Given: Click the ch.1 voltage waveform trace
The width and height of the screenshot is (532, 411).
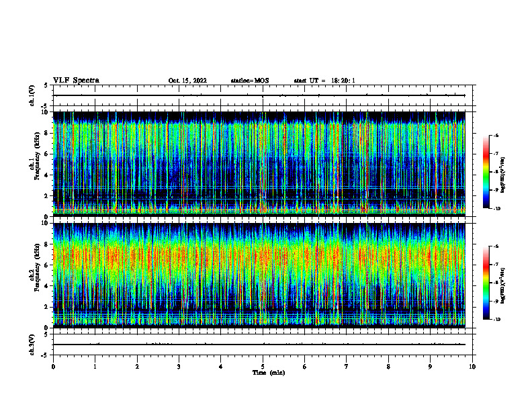Looking at the screenshot, I should [x=259, y=95].
